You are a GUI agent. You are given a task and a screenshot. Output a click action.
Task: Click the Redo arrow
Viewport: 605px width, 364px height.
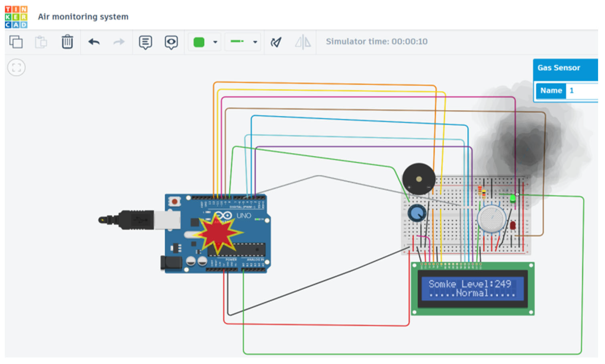coord(119,42)
